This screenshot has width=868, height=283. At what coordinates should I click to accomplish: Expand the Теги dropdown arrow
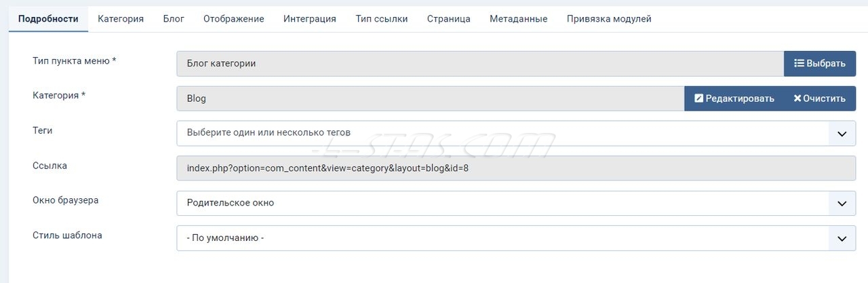coord(842,134)
